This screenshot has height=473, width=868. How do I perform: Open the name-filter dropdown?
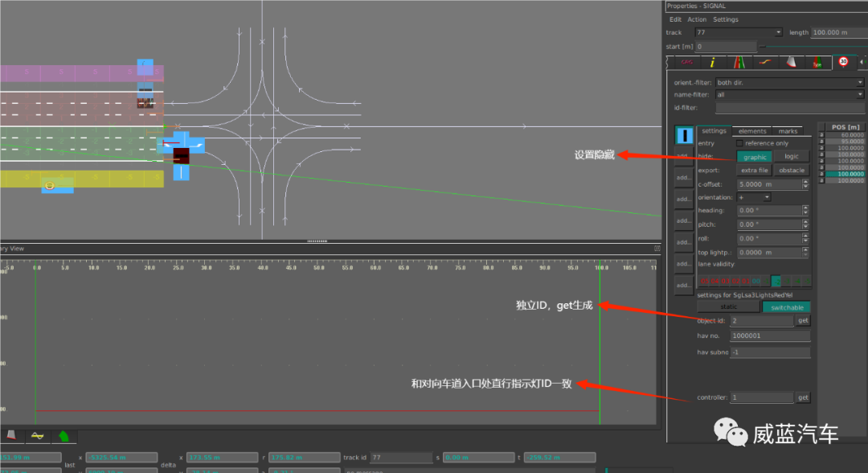pyautogui.click(x=860, y=94)
